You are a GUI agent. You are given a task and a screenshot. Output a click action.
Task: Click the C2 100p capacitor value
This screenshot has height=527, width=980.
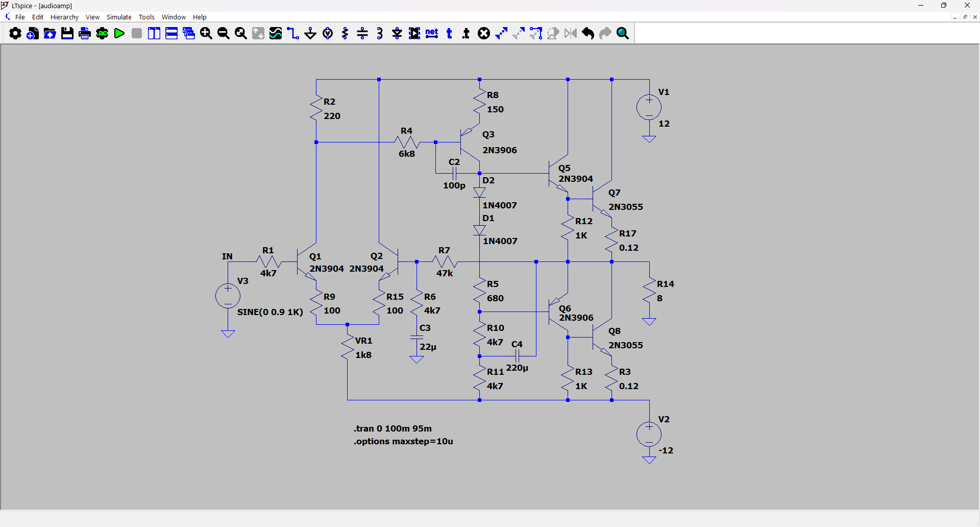(x=454, y=185)
